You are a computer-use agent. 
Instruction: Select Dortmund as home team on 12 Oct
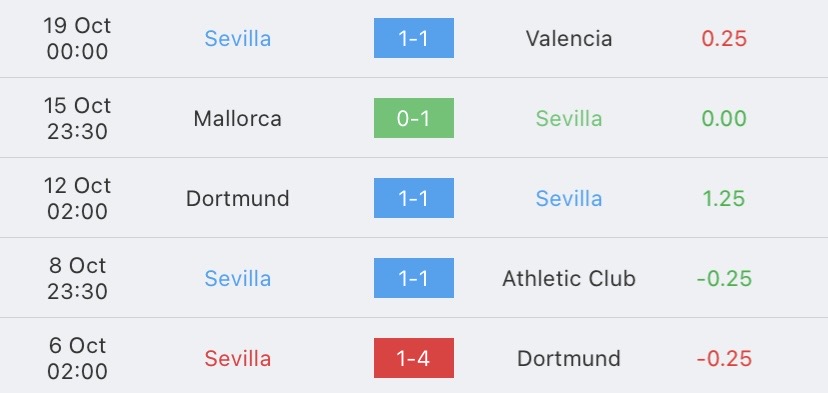238,199
